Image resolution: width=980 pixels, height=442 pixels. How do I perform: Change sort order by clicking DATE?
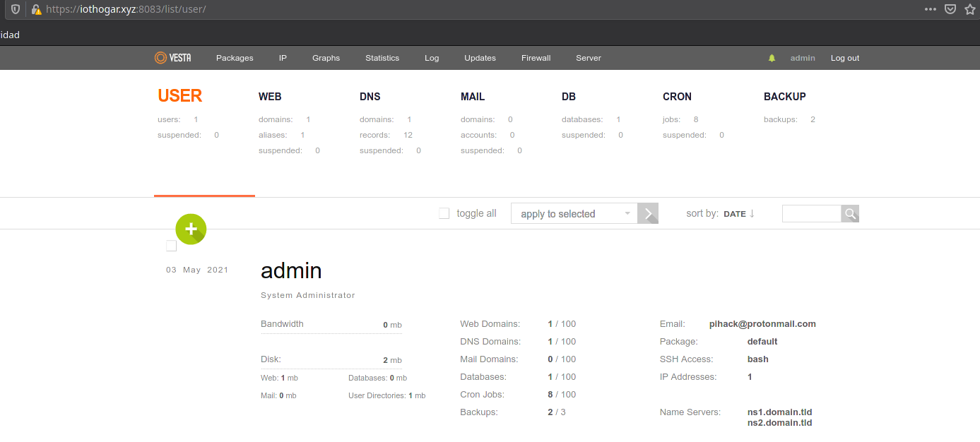tap(734, 213)
